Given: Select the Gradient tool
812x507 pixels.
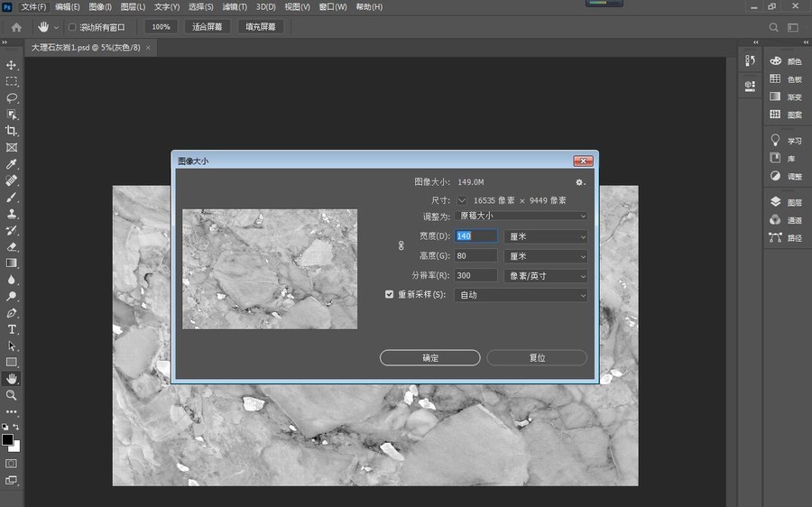Looking at the screenshot, I should coord(12,263).
